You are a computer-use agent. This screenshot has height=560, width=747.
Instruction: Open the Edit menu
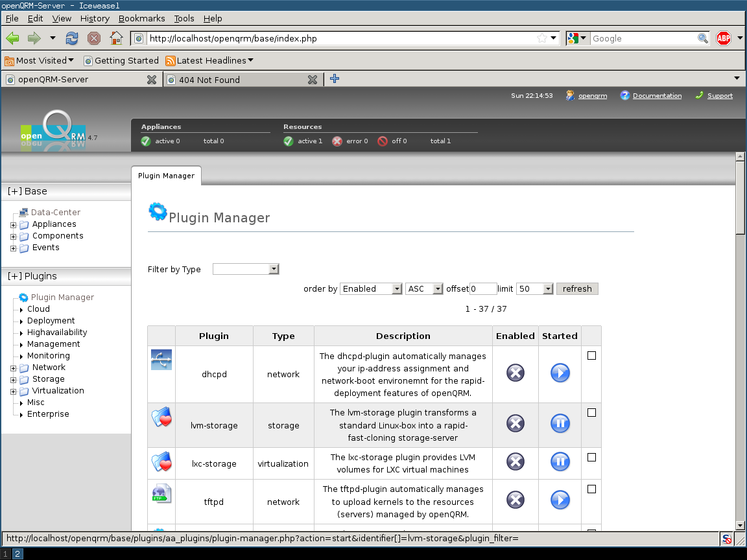point(35,18)
